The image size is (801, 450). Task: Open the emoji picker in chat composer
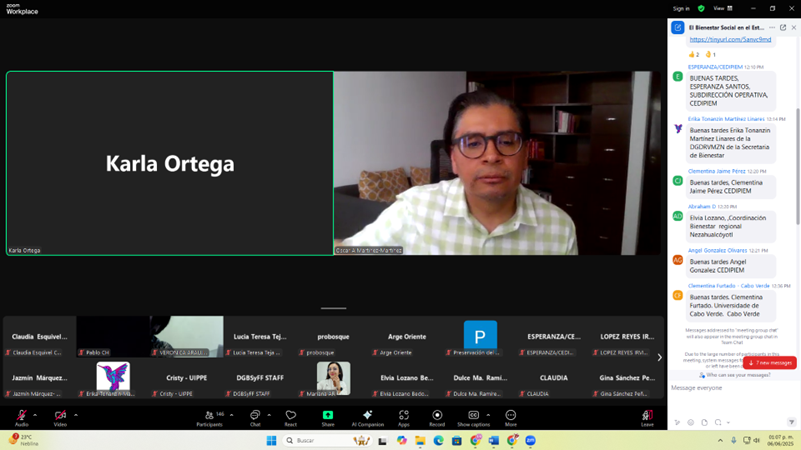tap(691, 422)
